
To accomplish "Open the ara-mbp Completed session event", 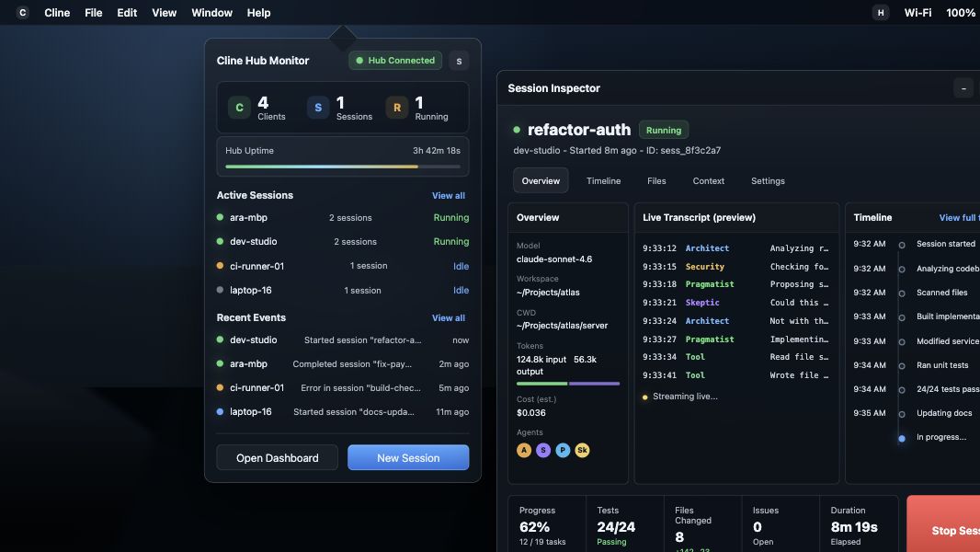I will pos(343,363).
